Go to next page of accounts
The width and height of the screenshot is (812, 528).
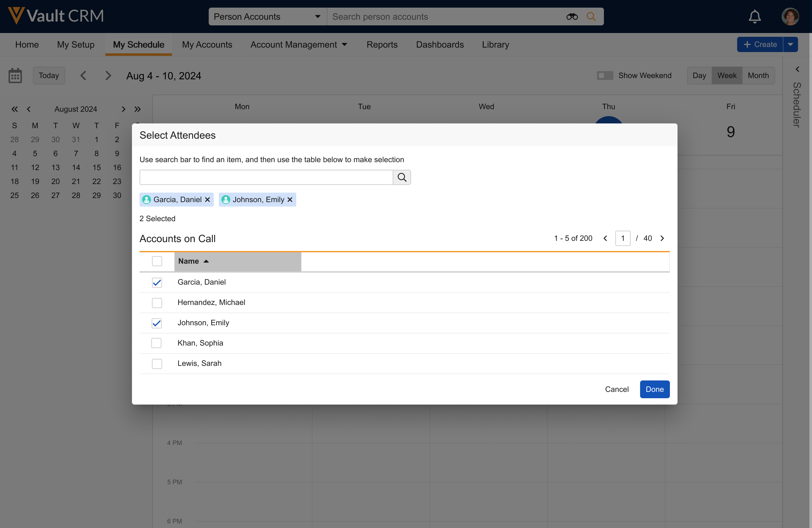[x=662, y=238]
